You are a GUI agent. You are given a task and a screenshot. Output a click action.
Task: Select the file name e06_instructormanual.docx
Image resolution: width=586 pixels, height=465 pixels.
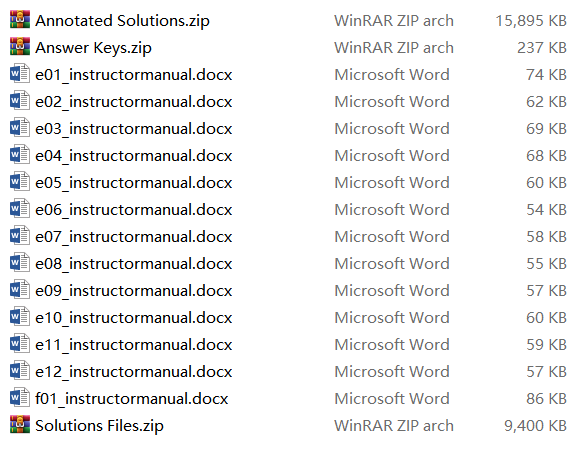tap(133, 210)
